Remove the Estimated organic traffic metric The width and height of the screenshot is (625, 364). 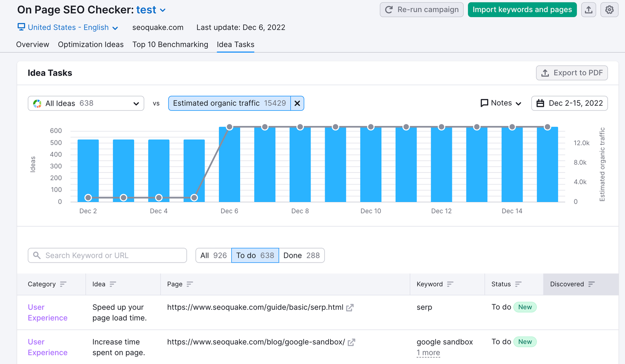tap(297, 103)
